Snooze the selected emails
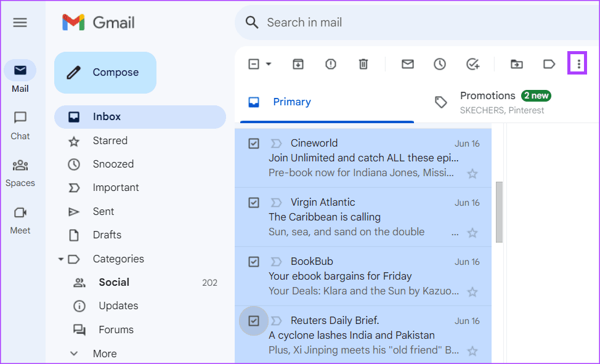Screen dimensions: 600x364 pyautogui.click(x=440, y=64)
